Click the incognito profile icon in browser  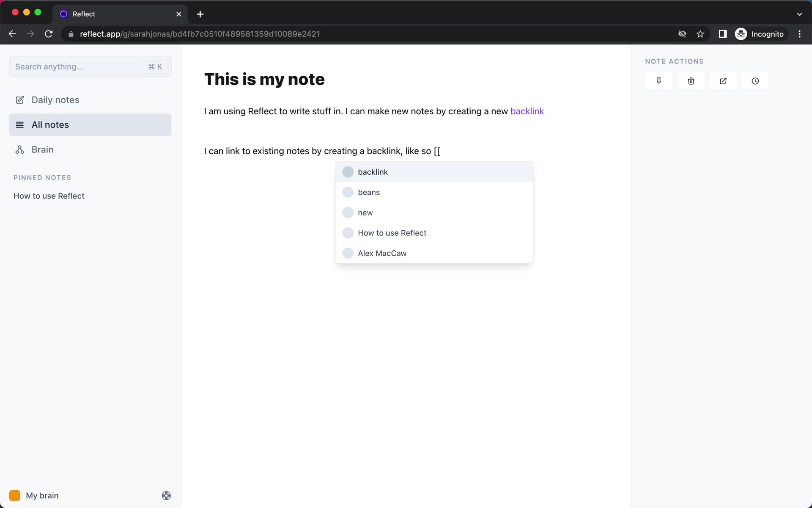click(x=741, y=34)
